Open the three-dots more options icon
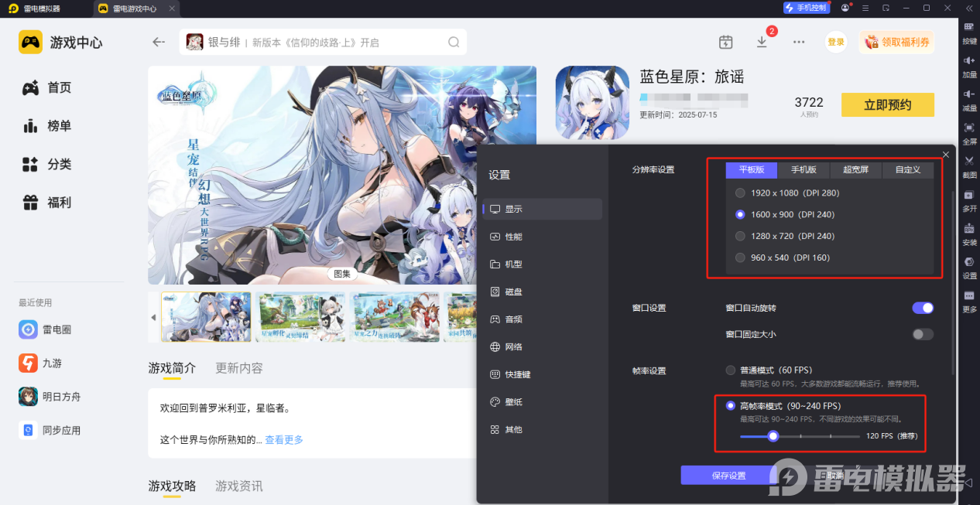This screenshot has width=980, height=505. [x=799, y=42]
